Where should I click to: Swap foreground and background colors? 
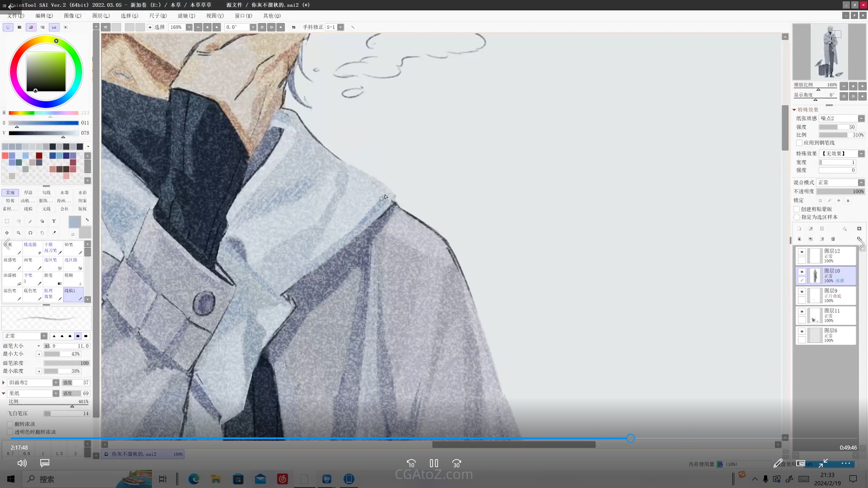87,220
